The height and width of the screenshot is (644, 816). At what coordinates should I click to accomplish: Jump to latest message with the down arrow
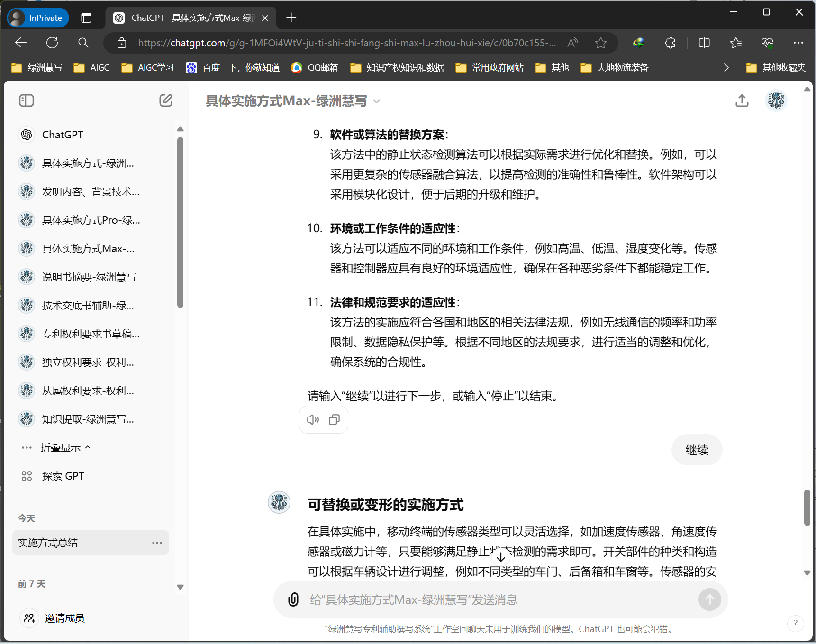501,557
